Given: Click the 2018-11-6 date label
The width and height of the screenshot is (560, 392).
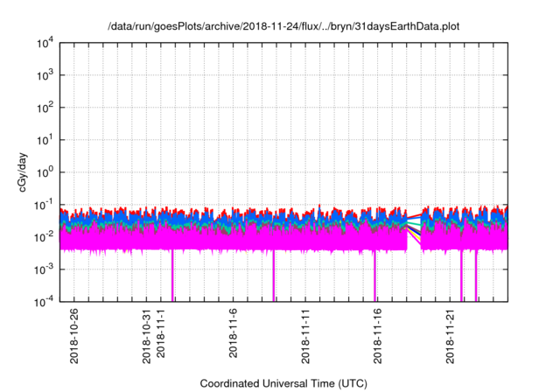Looking at the screenshot, I should tap(233, 333).
